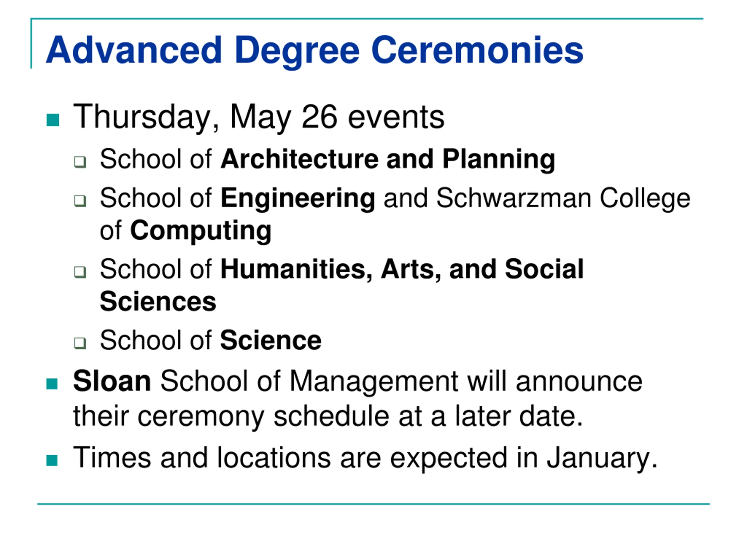Click the bold Humanities, Arts, and Social text
The image size is (747, 560).
point(402,269)
